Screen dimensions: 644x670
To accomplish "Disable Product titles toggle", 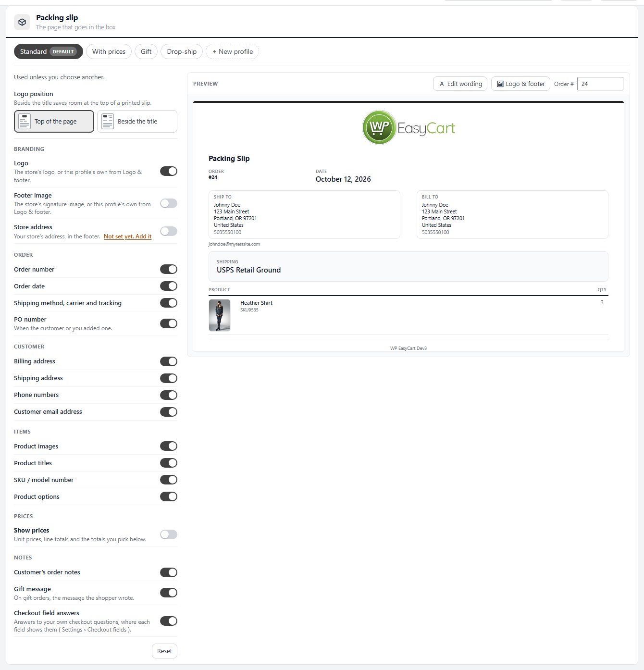I will click(x=169, y=463).
